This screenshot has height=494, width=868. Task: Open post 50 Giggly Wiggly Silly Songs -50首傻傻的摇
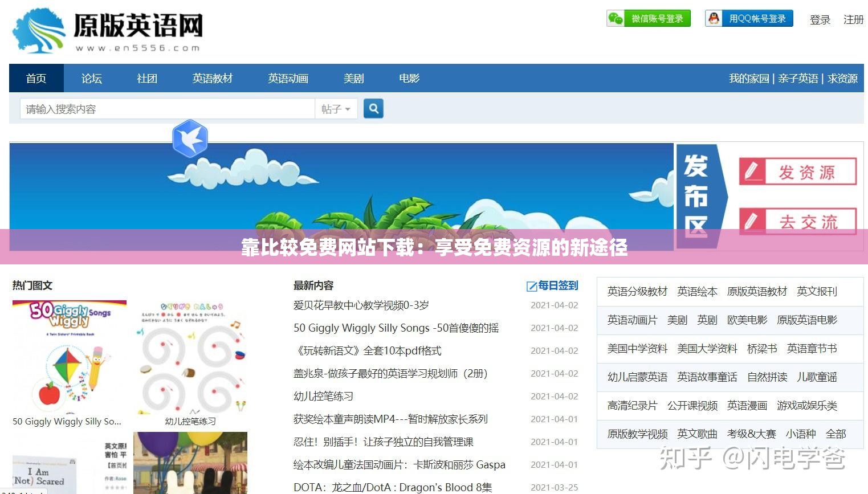[x=396, y=328]
